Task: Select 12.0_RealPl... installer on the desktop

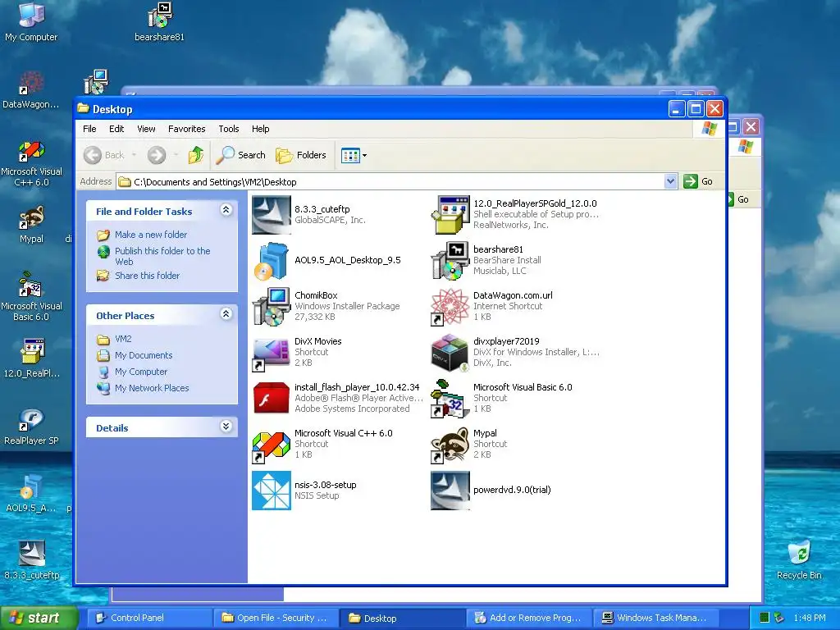Action: tap(31, 358)
